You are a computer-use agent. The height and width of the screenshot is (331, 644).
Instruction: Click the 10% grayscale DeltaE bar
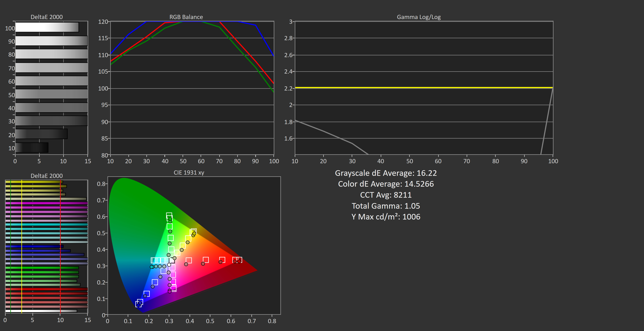pos(32,148)
